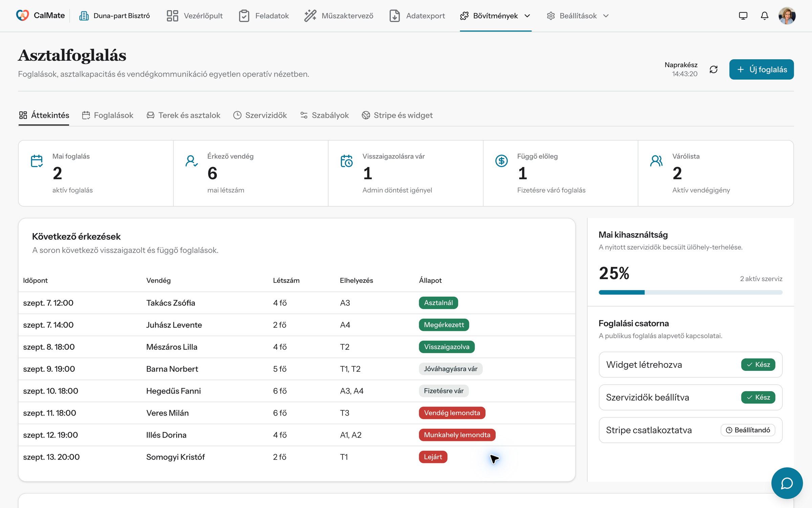
Task: Click the Terek és asztalok sofa icon
Action: (151, 115)
